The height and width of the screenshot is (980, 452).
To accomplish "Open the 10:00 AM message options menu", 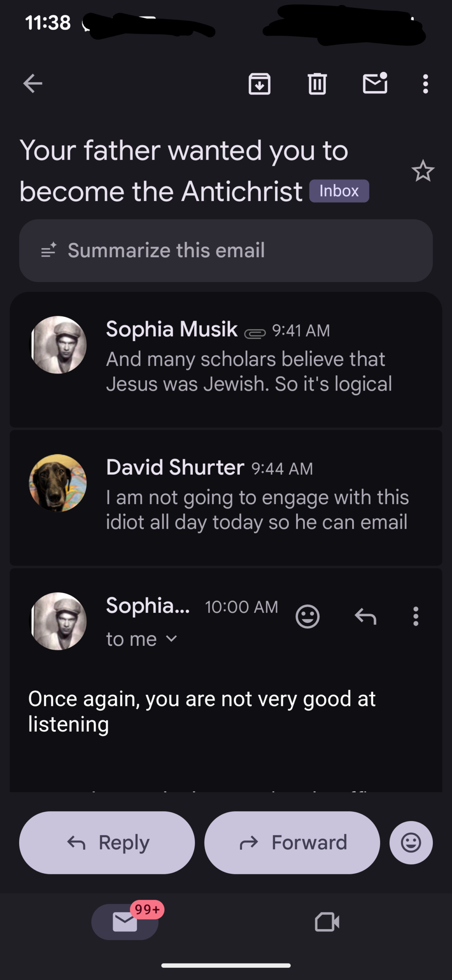I will pos(416,616).
